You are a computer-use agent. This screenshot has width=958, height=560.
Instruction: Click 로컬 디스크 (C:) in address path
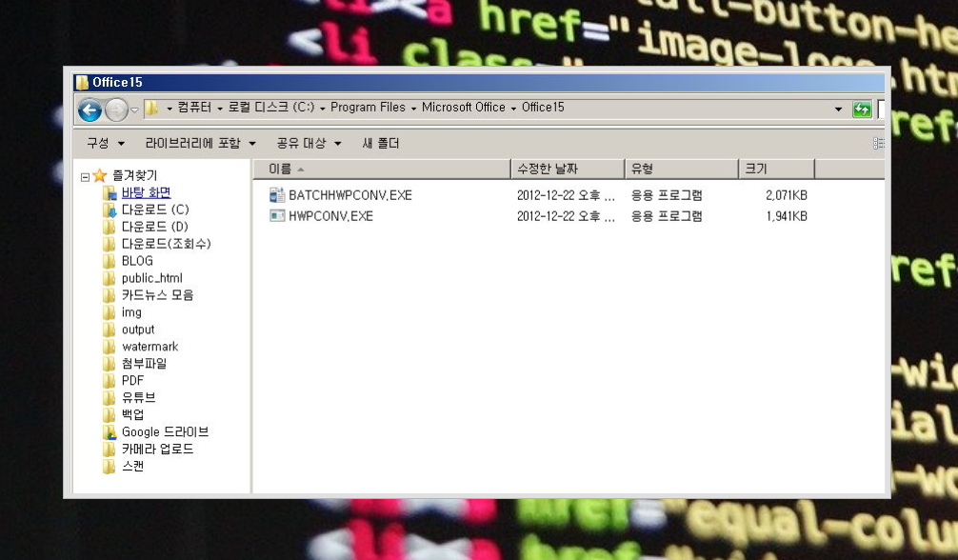(x=271, y=108)
